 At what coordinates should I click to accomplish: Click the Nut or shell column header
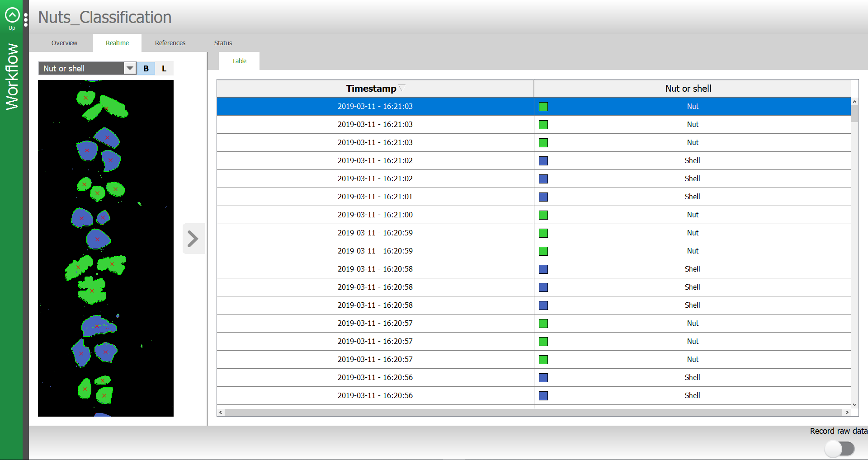tap(688, 89)
